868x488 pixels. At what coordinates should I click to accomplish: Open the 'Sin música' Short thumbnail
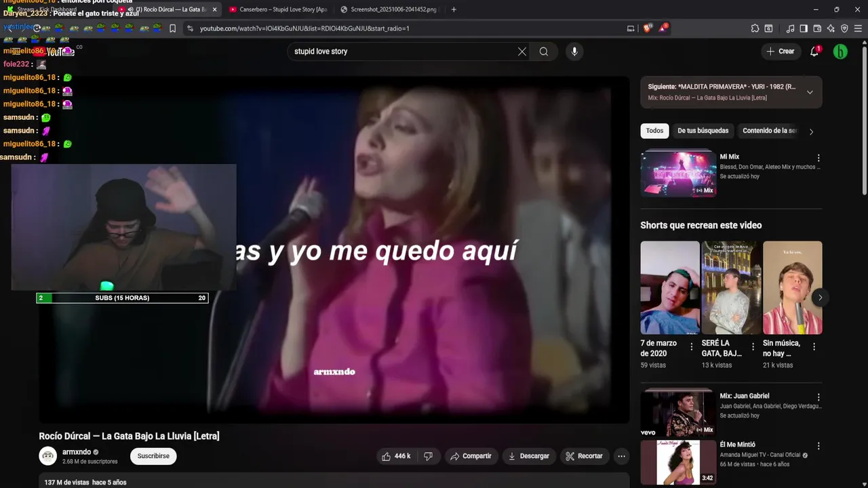tap(792, 287)
